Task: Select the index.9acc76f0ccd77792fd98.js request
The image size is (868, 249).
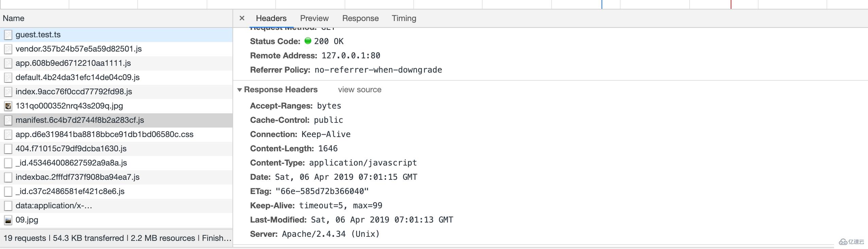Action: pos(116,92)
